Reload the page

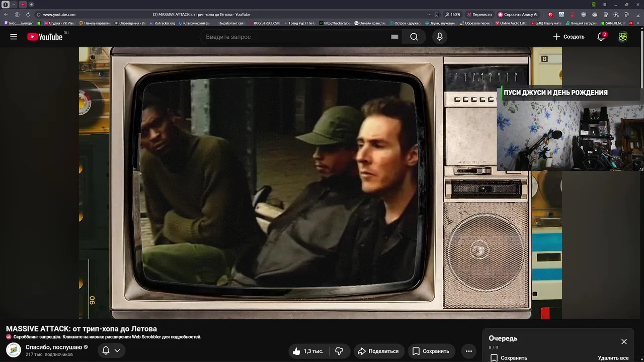[28, 15]
